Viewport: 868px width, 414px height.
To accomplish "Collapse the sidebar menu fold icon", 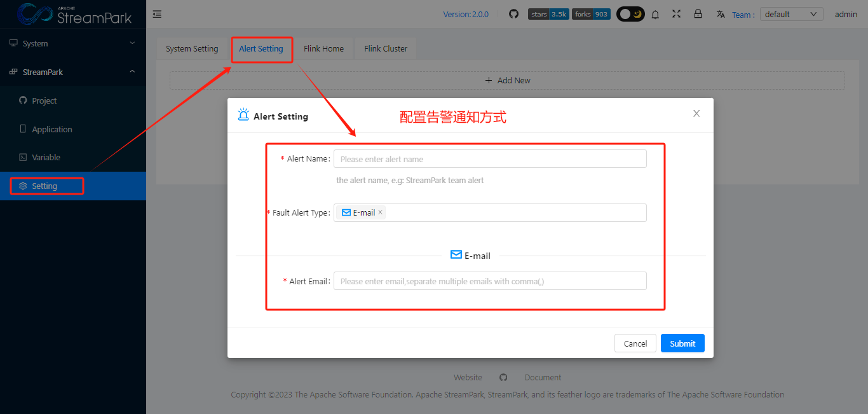I will (x=157, y=14).
